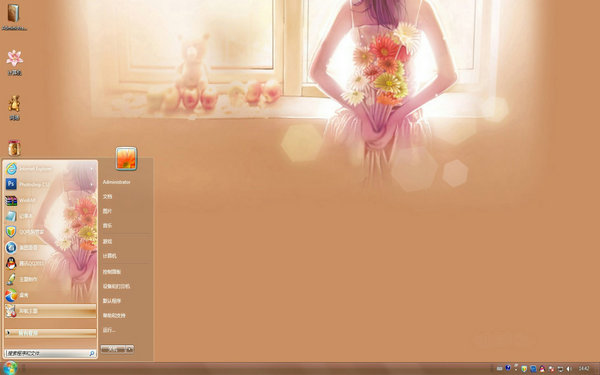
Task: Expand the Internet Explorer jump list arrow
Action: tap(92, 168)
